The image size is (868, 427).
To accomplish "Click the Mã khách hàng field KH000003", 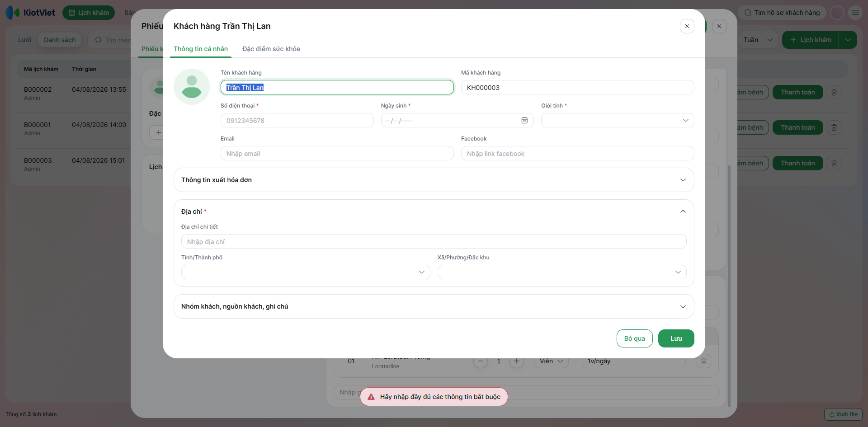I will point(577,87).
